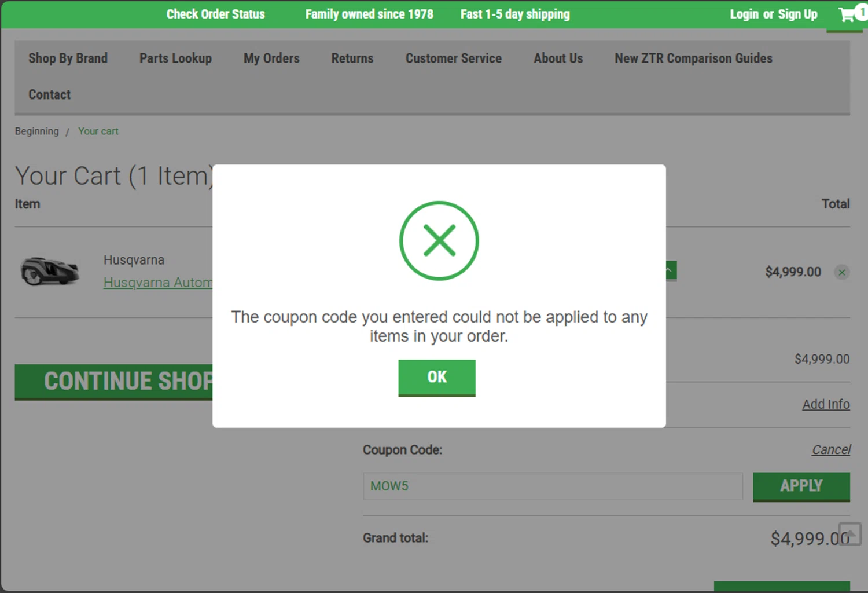Focus the Coupon Code input field
The width and height of the screenshot is (868, 593).
(x=553, y=486)
